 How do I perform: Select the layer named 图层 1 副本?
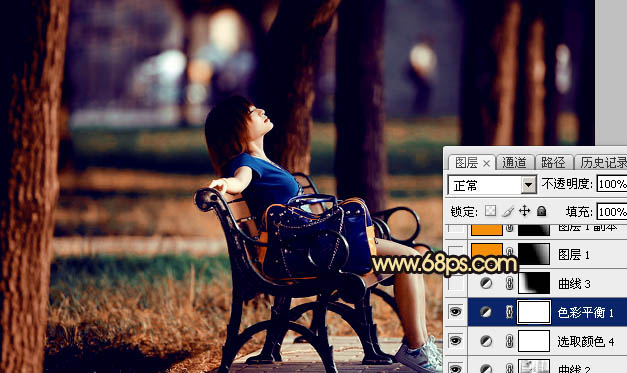pos(587,228)
